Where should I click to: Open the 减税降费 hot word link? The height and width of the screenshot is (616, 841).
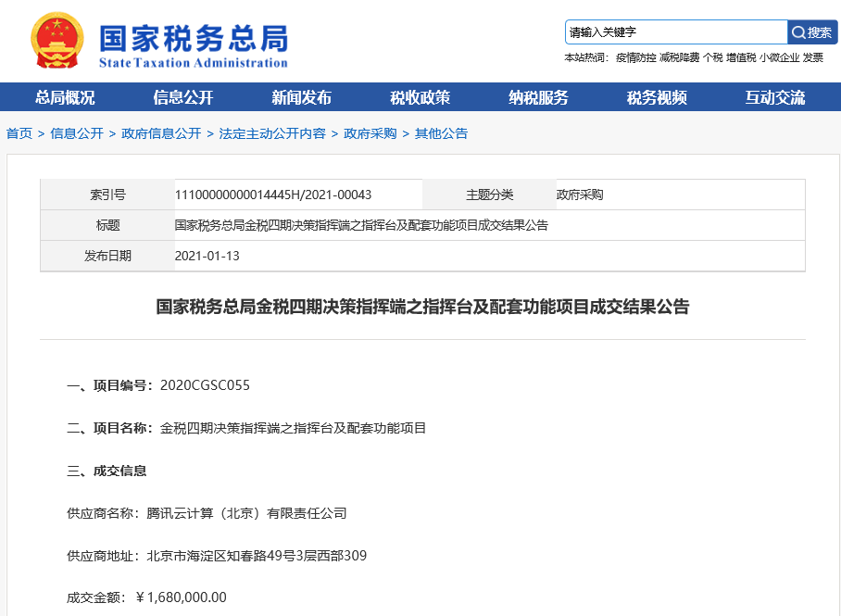tap(679, 57)
